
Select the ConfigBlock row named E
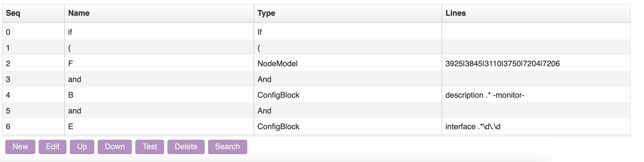(x=71, y=127)
